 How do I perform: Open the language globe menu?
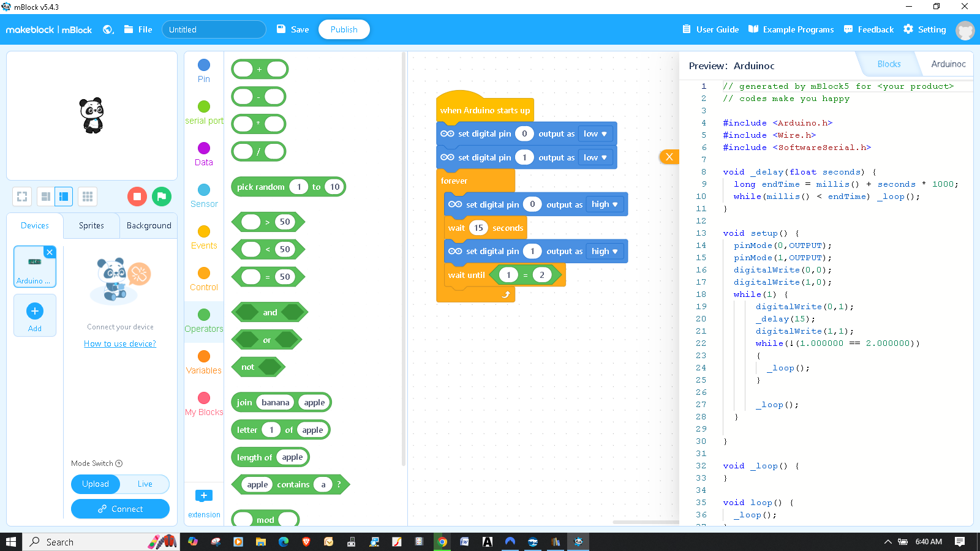click(x=108, y=29)
